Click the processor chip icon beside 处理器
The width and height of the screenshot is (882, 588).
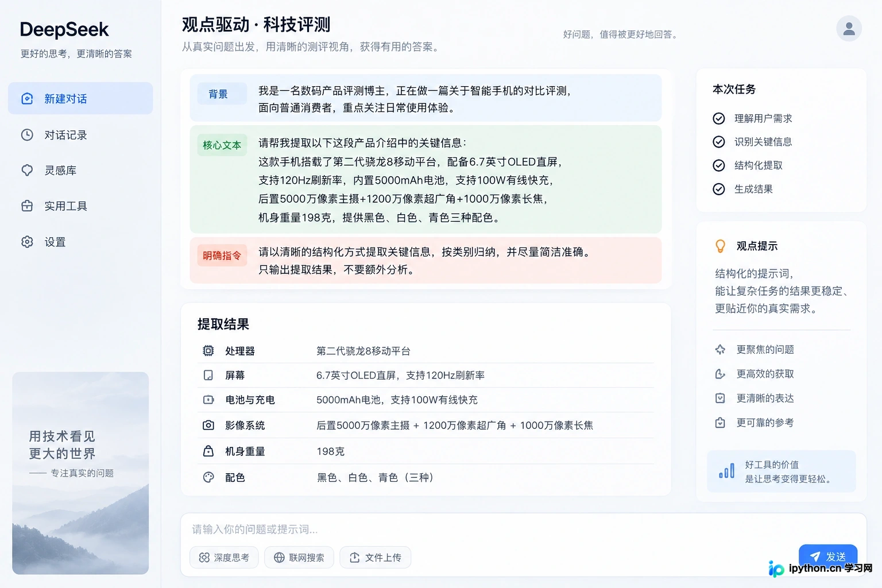click(x=208, y=351)
